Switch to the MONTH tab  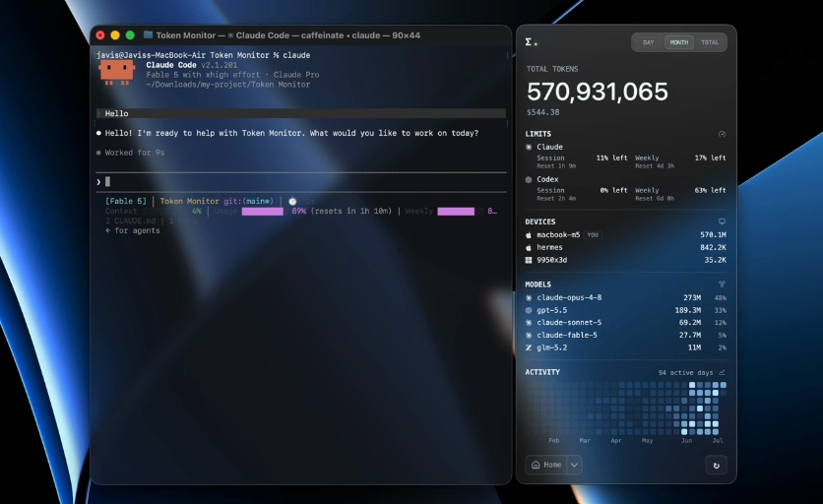679,42
